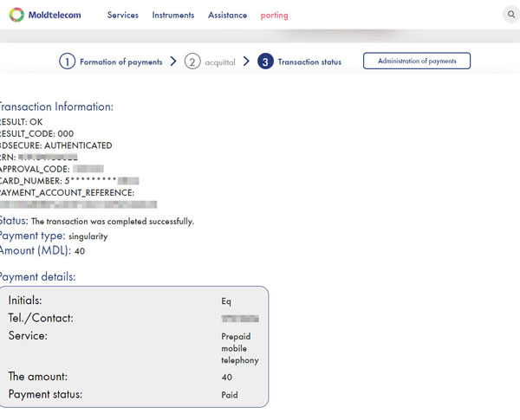Return to Formation of payments step
520x420 pixels.
click(x=120, y=62)
